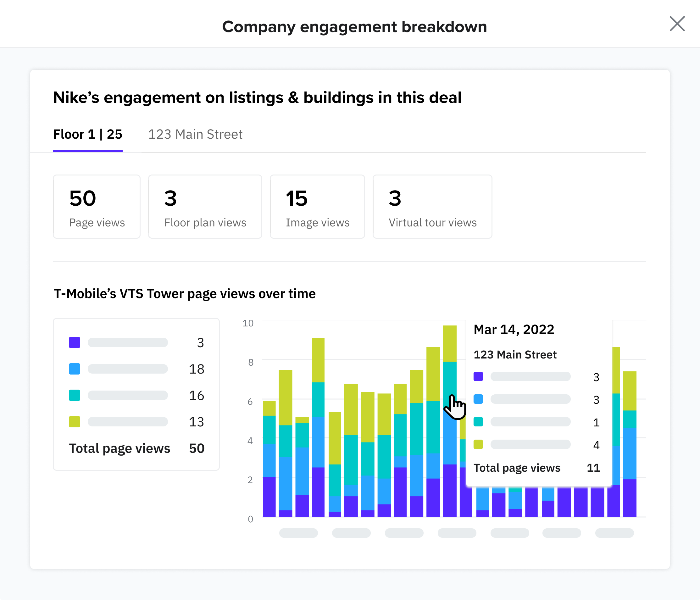Click the purple swatch in the tooltip
The height and width of the screenshot is (600, 700).
(478, 376)
